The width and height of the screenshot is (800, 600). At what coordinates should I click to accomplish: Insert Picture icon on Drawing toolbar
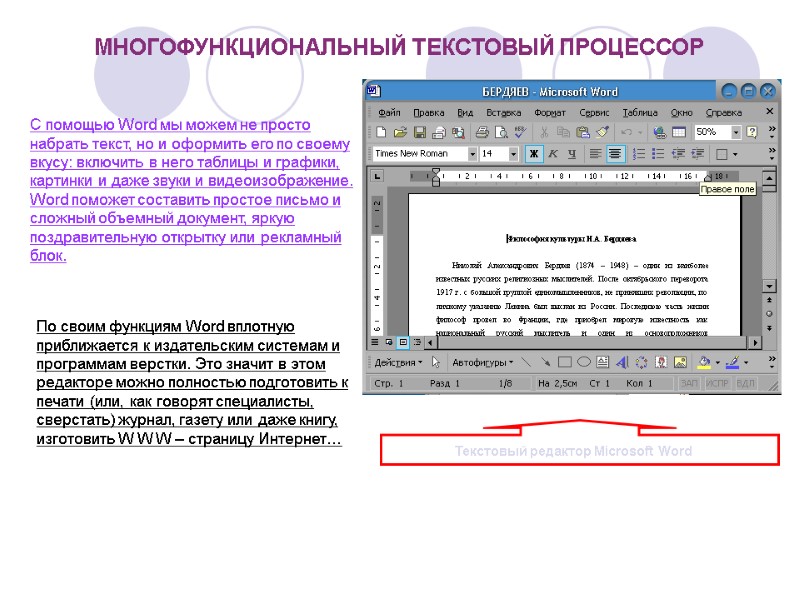tap(680, 362)
